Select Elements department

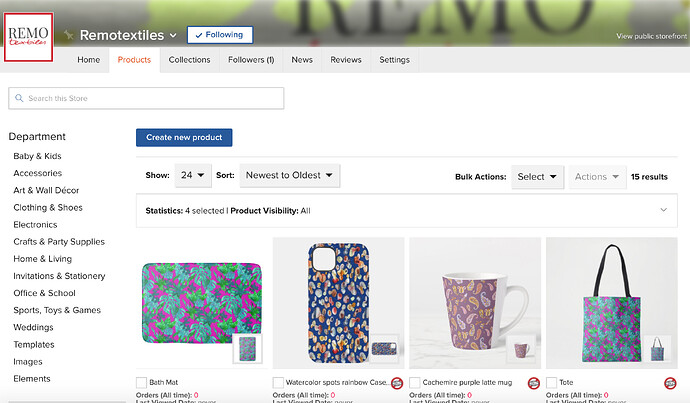coord(32,379)
